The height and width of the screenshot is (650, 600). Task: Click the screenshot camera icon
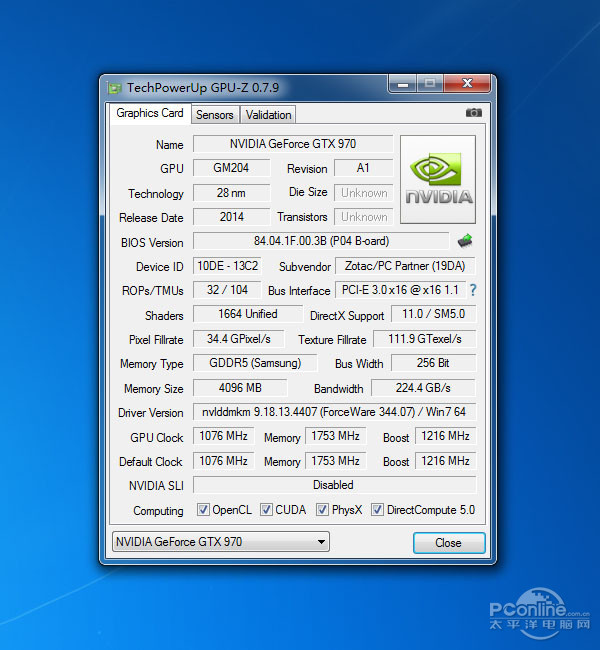tap(473, 113)
